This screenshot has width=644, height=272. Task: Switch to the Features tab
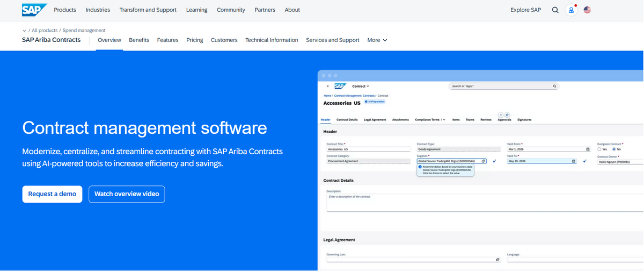click(167, 40)
